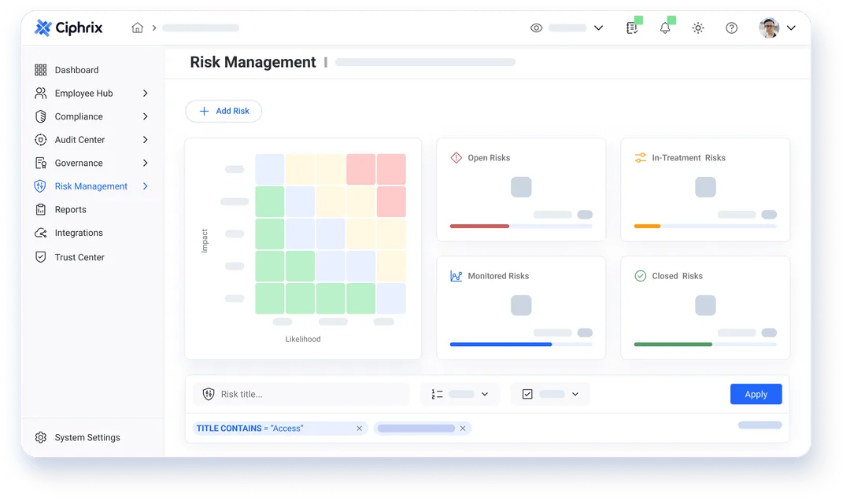Image resolution: width=850 pixels, height=504 pixels.
Task: Open Trust Center in the sidebar
Action: coord(79,257)
